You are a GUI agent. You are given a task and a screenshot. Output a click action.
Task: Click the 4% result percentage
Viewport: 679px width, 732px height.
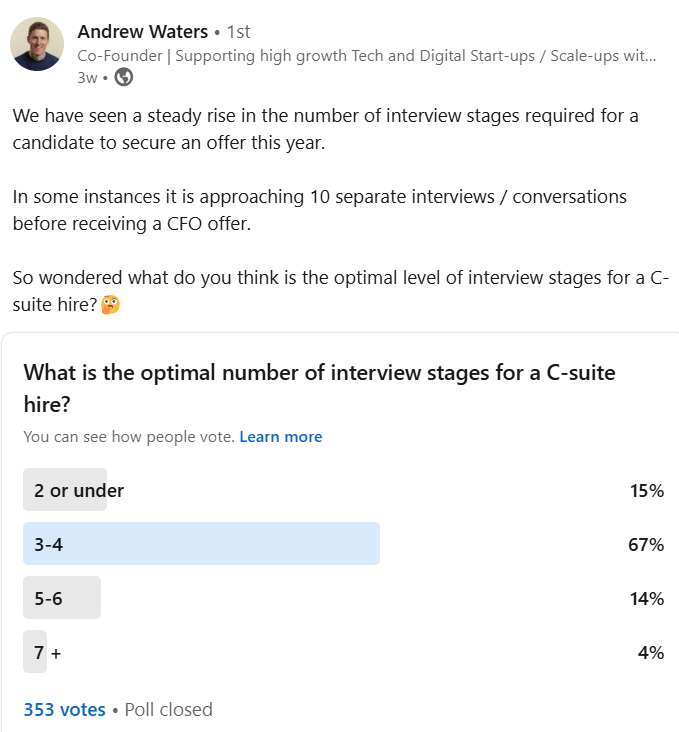click(651, 652)
